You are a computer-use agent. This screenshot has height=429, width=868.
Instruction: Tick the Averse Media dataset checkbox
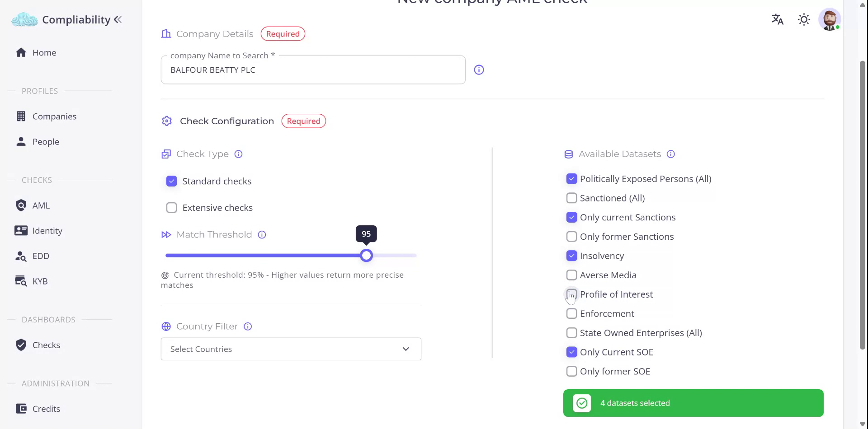coord(571,275)
